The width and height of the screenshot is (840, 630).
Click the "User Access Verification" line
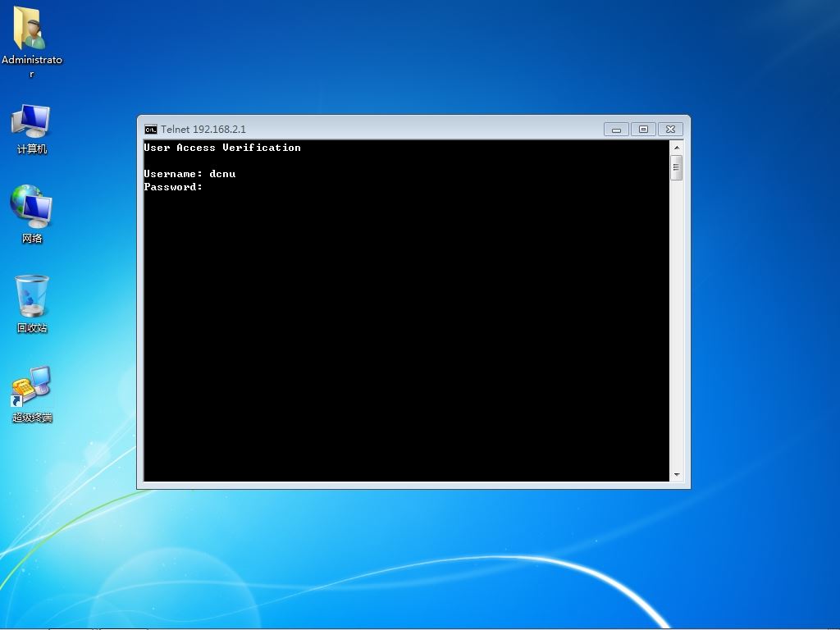pos(222,148)
